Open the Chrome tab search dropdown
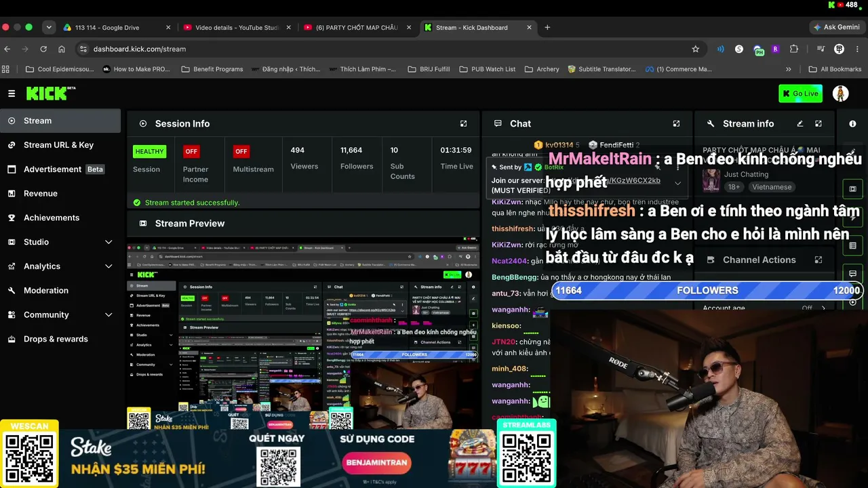The image size is (868, 488). (x=49, y=28)
